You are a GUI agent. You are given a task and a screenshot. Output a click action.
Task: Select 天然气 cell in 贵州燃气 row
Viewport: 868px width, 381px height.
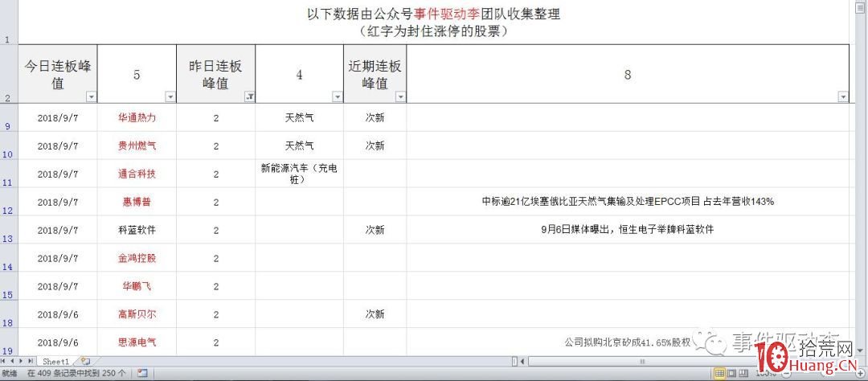(299, 145)
